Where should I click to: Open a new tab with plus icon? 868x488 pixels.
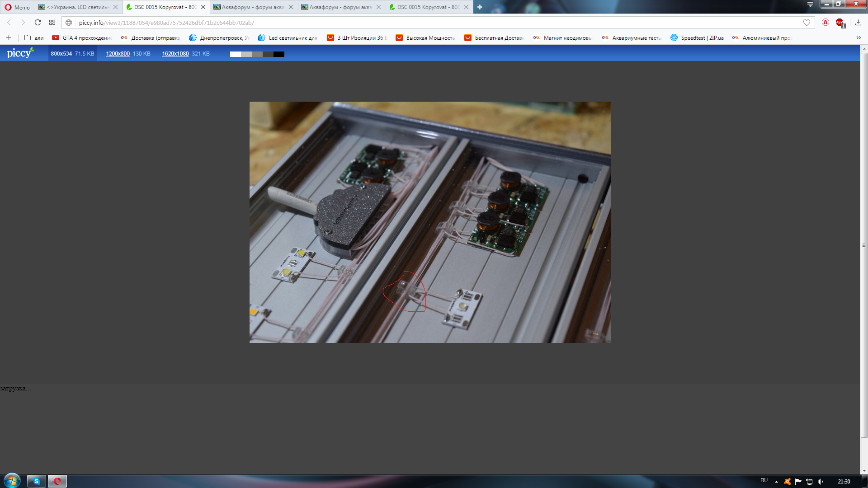point(480,7)
